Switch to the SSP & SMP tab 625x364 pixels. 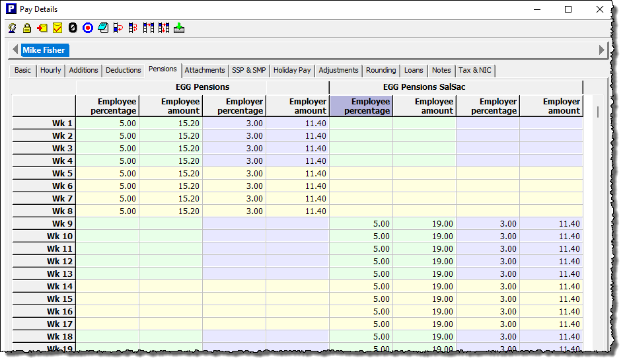[248, 70]
